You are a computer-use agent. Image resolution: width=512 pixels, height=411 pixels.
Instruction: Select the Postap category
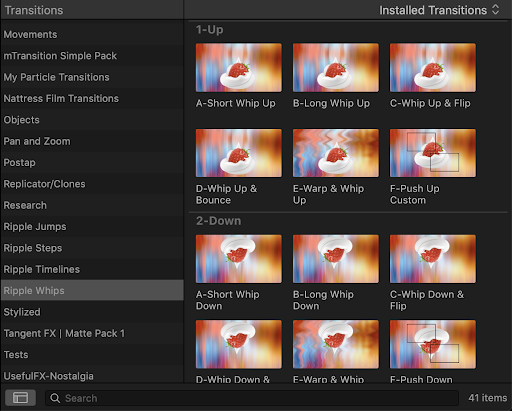92,162
